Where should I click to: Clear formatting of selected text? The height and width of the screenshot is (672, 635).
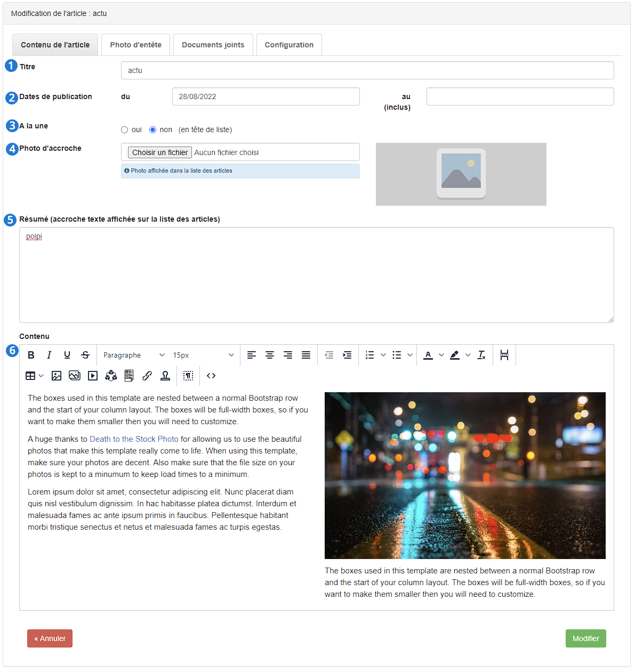click(x=481, y=355)
